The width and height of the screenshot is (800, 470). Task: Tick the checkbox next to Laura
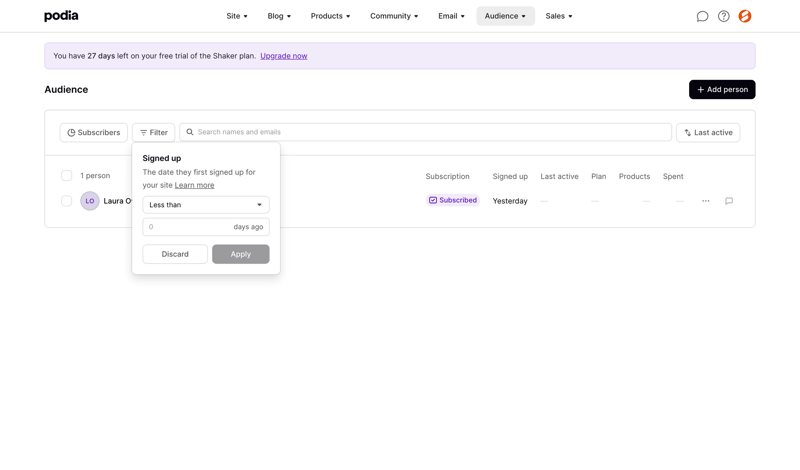[66, 201]
